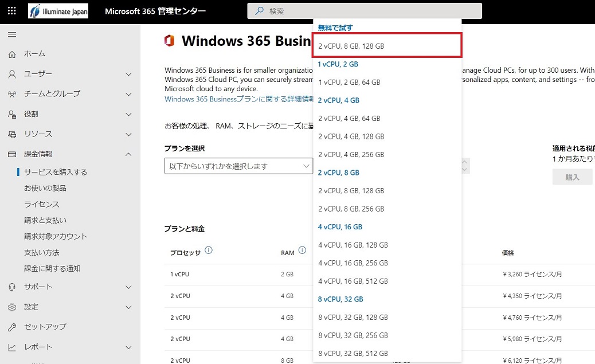595x364 pixels.
Task: Select the 2 vCPU, 8 GB, 256 GB option
Action: 387,209
